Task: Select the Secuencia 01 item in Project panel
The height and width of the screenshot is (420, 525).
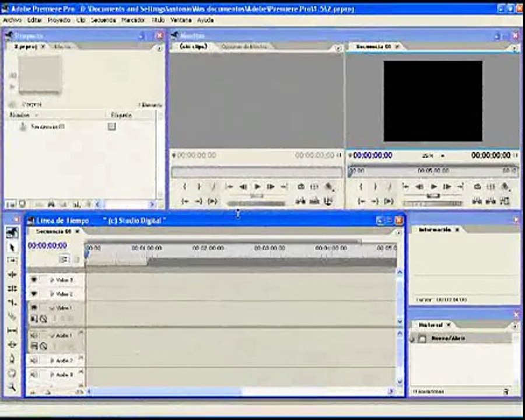Action: pos(48,127)
